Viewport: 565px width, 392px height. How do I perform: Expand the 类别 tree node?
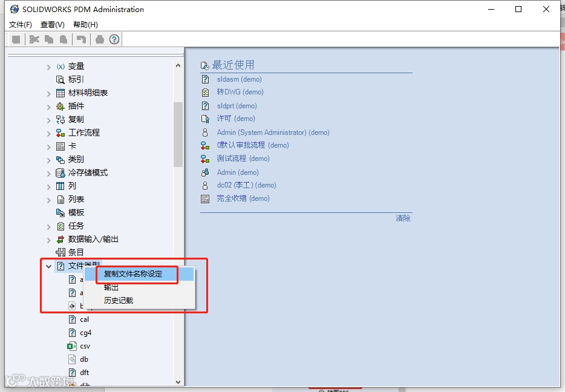(x=48, y=160)
